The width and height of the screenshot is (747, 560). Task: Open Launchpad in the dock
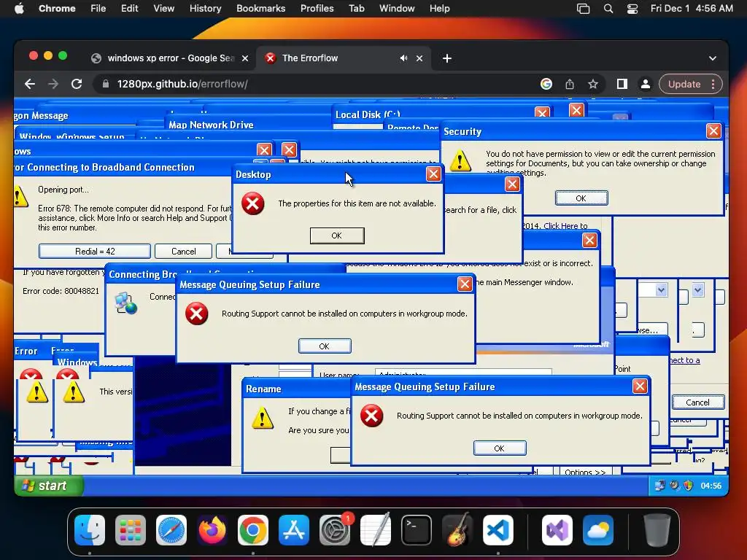click(131, 530)
